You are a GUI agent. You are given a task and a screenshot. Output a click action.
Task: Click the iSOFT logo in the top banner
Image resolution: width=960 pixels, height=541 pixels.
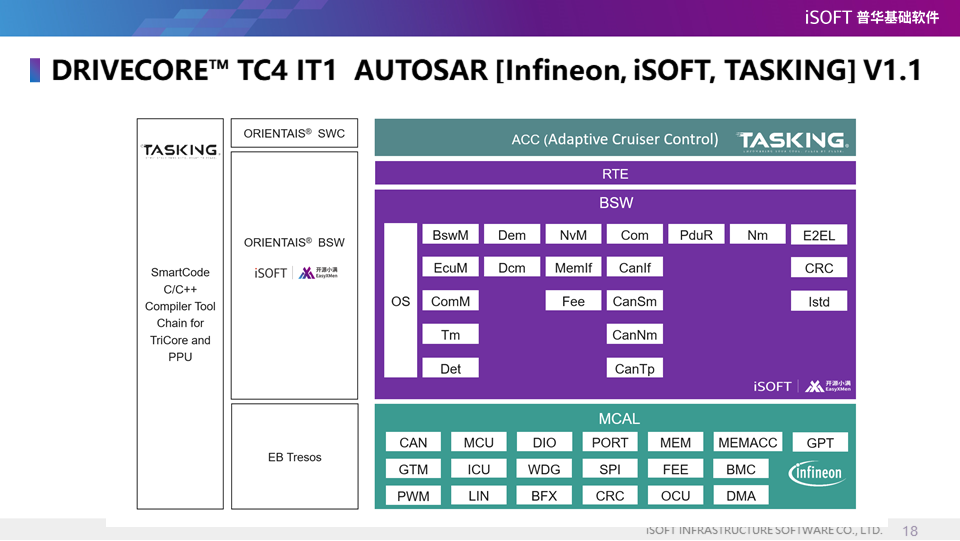pos(872,17)
